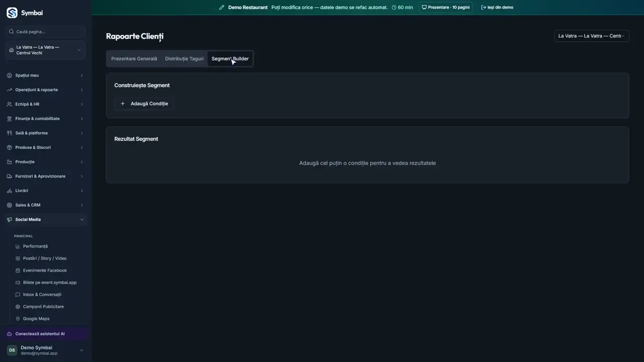Collapse the Social Media section chevron
This screenshot has height=362, width=644.
[x=82, y=220]
